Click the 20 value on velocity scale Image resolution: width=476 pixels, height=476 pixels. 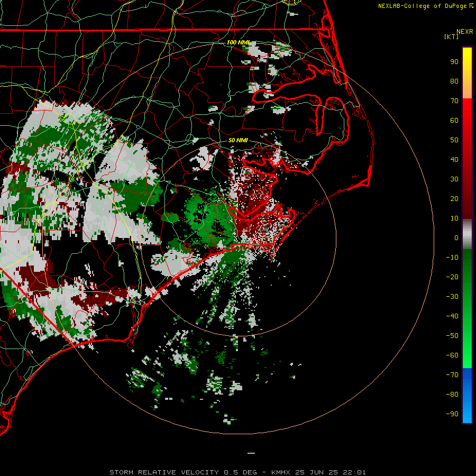click(x=454, y=198)
